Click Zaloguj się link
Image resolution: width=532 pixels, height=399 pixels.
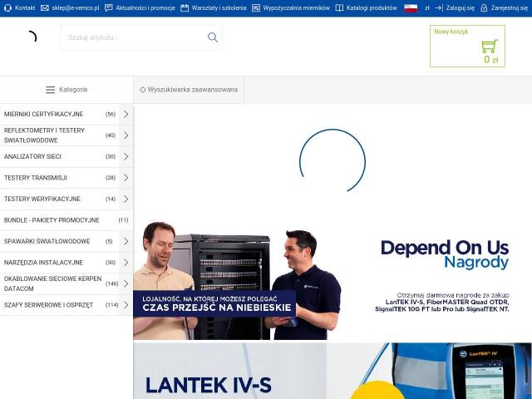point(460,7)
